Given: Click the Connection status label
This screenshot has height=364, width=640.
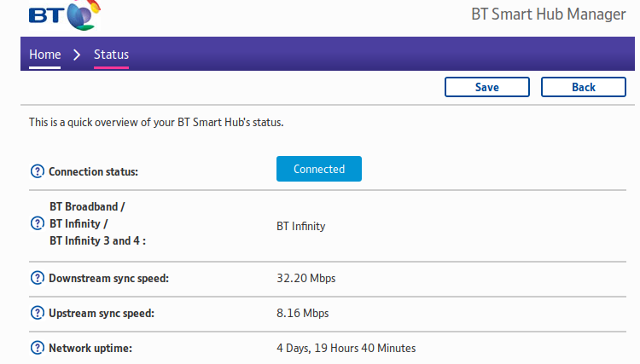Looking at the screenshot, I should tap(93, 171).
